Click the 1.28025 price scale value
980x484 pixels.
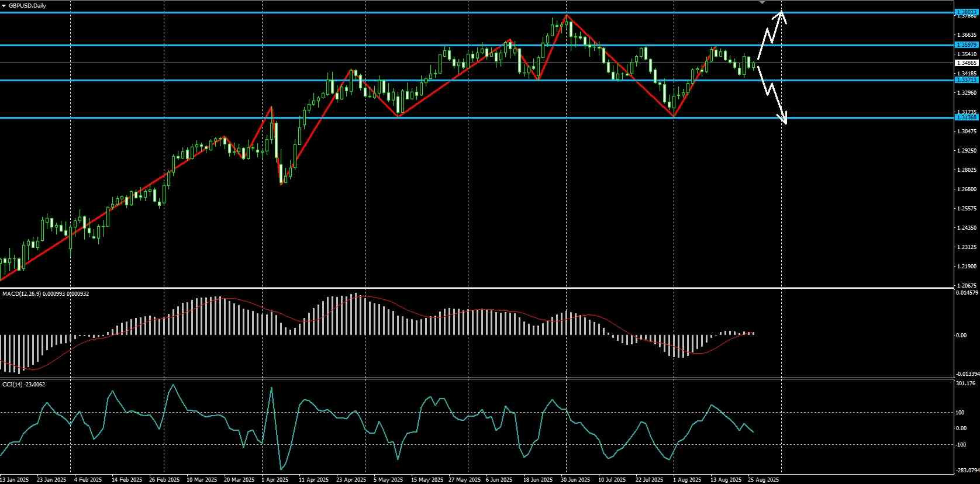(967, 170)
